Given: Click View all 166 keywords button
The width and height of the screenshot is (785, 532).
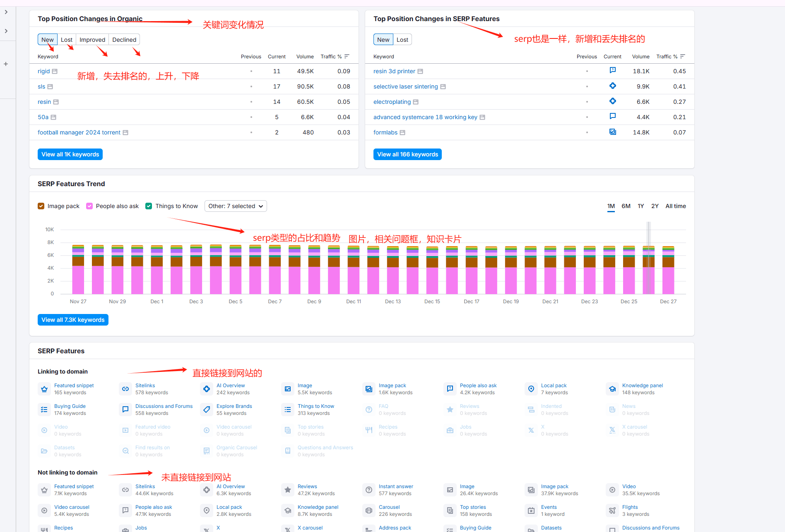Looking at the screenshot, I should tap(407, 154).
